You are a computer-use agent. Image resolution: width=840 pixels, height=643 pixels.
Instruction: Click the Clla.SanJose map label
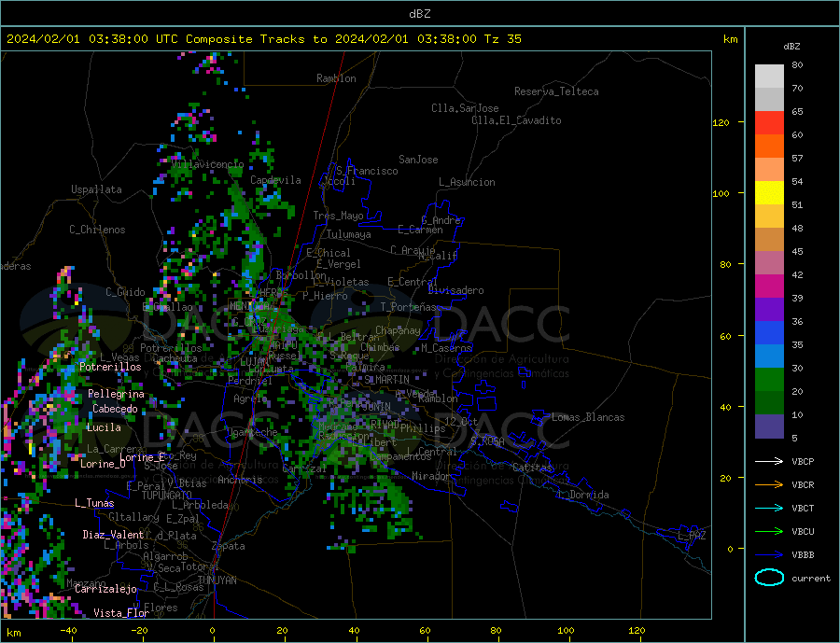[x=465, y=108]
